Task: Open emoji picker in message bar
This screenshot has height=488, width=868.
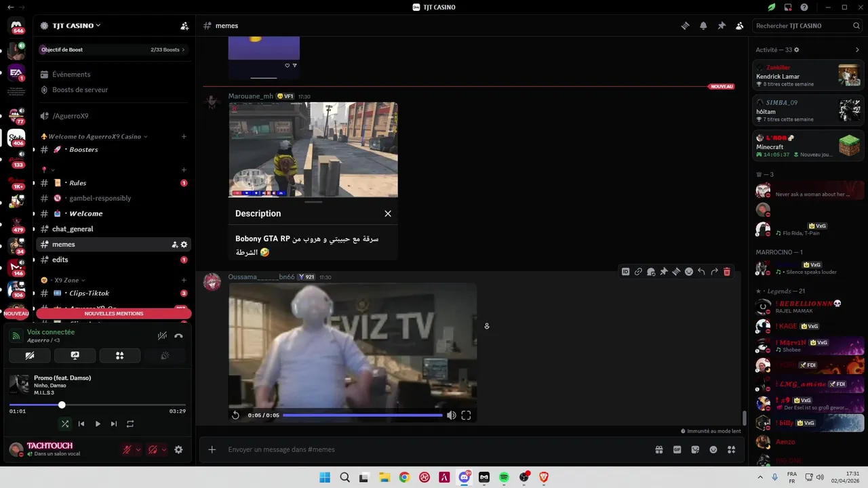Action: pos(713,449)
